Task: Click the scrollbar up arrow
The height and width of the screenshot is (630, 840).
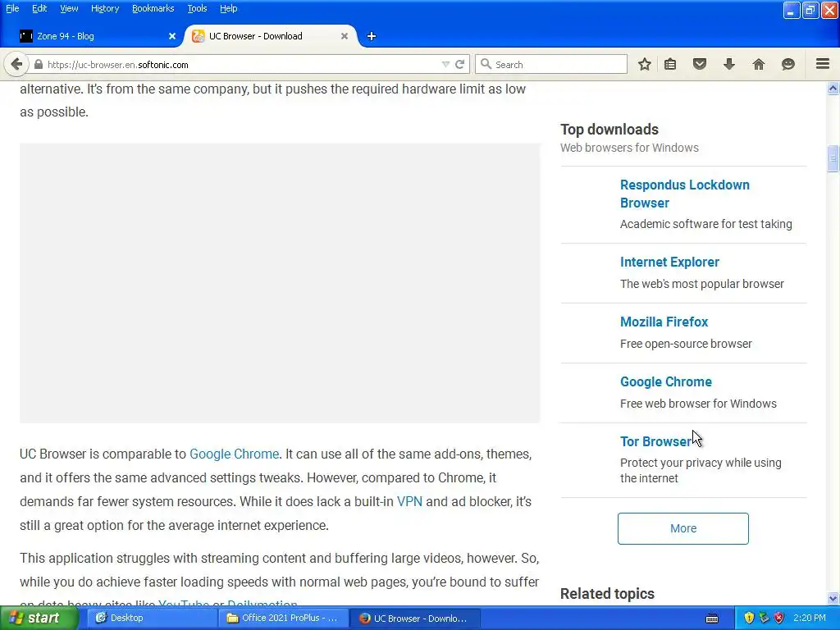Action: coord(833,89)
